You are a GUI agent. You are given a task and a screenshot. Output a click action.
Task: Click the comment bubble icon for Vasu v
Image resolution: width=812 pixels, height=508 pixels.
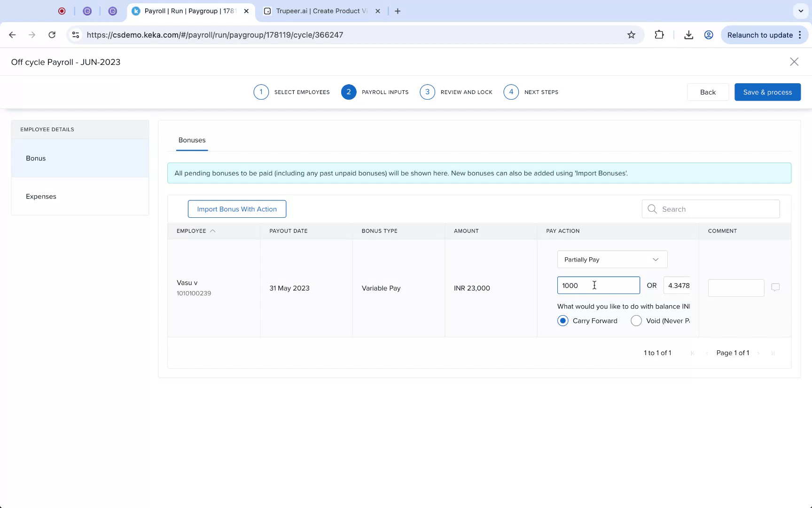(775, 287)
